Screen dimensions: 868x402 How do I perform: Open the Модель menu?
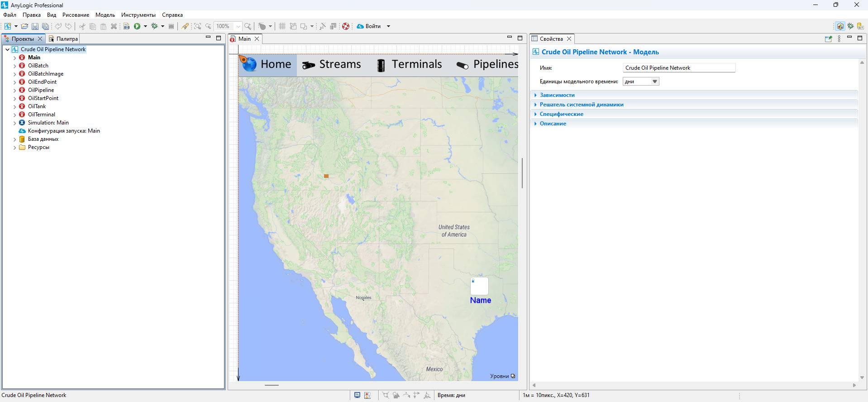tap(105, 15)
